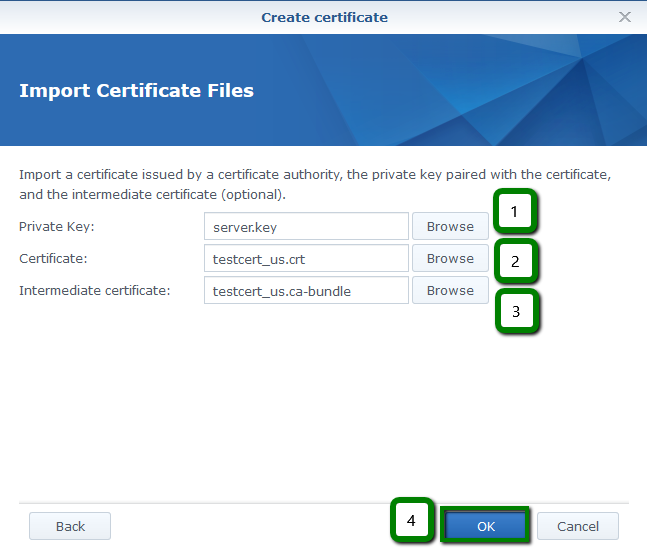Cancel the certificate import
The image size is (647, 548).
pos(578,526)
